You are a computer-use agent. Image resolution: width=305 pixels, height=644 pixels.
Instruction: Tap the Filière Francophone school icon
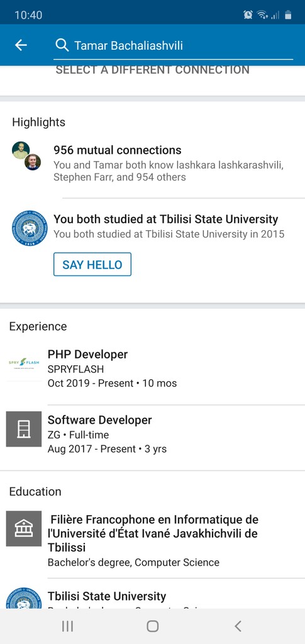point(24,529)
